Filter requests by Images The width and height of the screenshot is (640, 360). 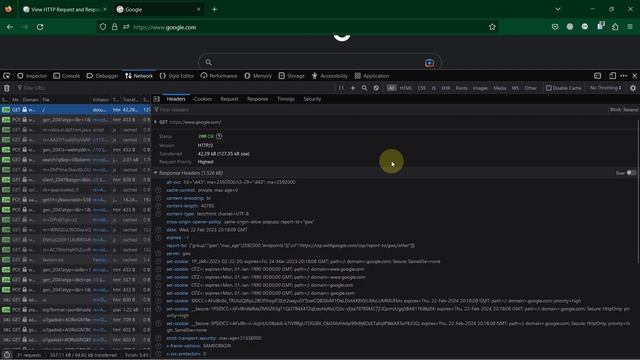(x=480, y=88)
